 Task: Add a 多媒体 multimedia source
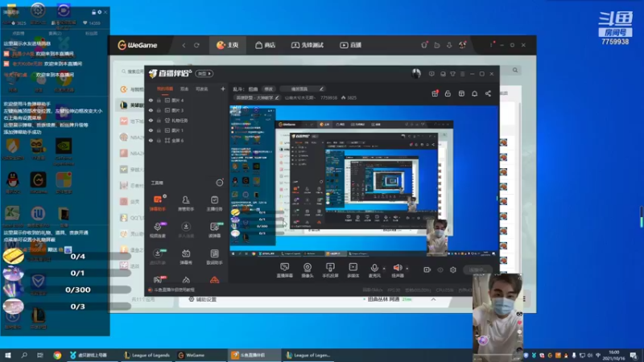pos(353,270)
